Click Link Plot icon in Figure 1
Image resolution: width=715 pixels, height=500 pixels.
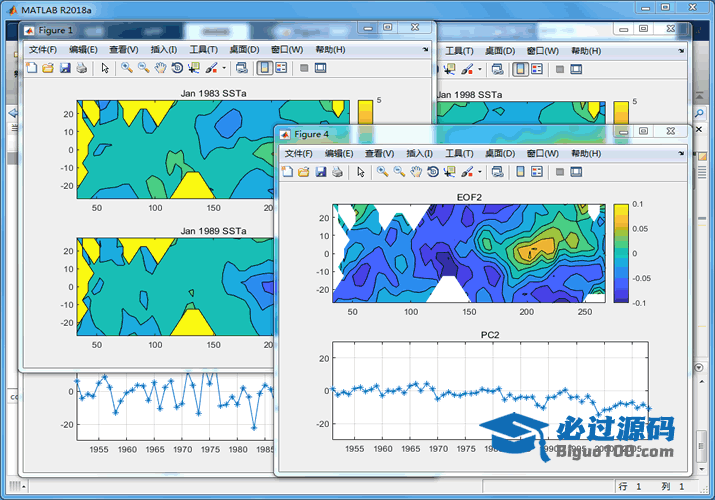point(242,68)
